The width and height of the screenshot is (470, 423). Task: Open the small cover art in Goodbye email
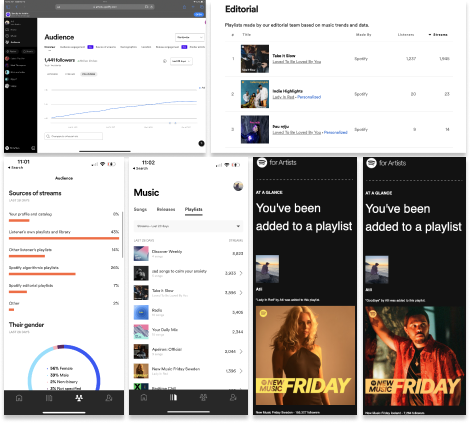pyautogui.click(x=377, y=270)
